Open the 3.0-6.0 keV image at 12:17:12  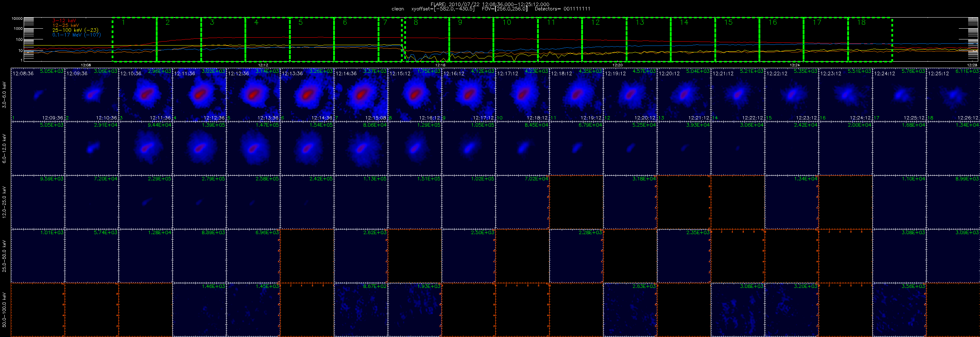click(523, 95)
